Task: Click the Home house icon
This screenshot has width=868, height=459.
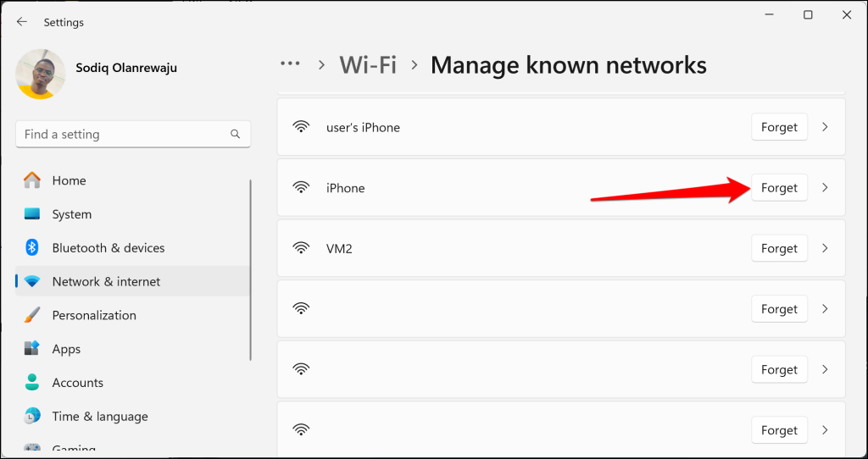Action: click(x=32, y=180)
